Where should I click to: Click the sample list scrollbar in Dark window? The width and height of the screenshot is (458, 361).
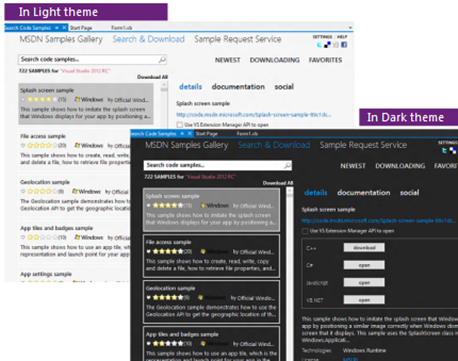click(290, 273)
